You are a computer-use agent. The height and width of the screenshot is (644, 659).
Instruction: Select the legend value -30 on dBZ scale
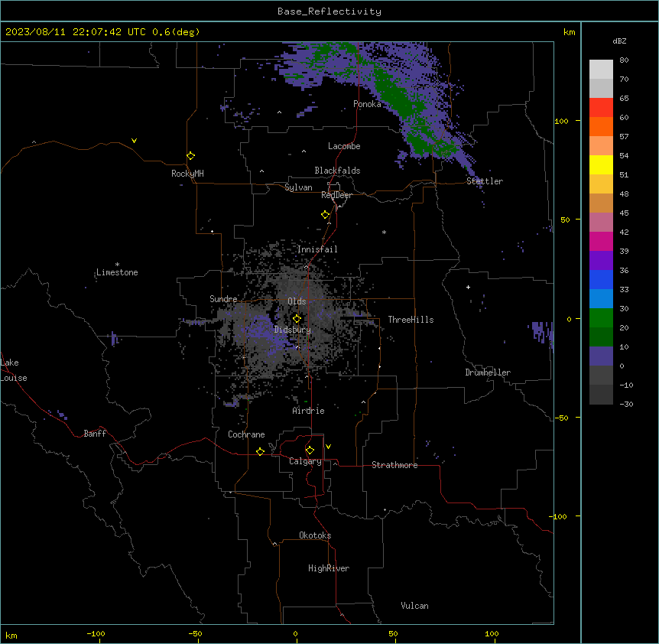coord(626,404)
